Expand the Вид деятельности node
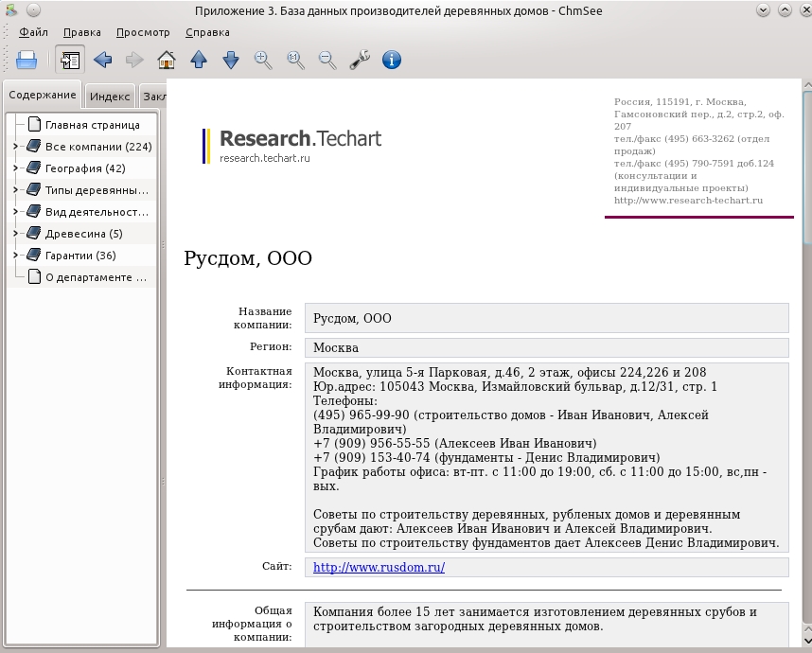 15,212
